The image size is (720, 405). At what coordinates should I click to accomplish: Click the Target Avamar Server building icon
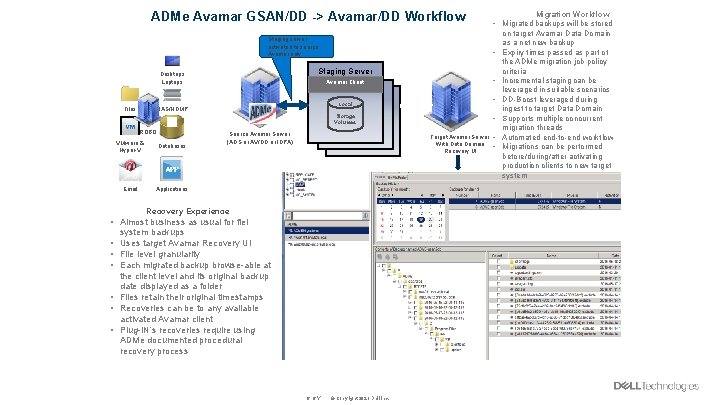(450, 101)
